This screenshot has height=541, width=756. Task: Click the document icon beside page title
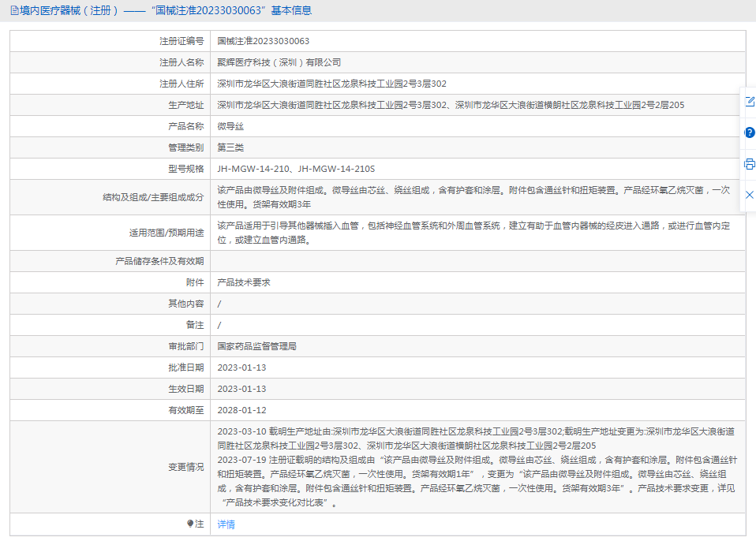point(14,10)
